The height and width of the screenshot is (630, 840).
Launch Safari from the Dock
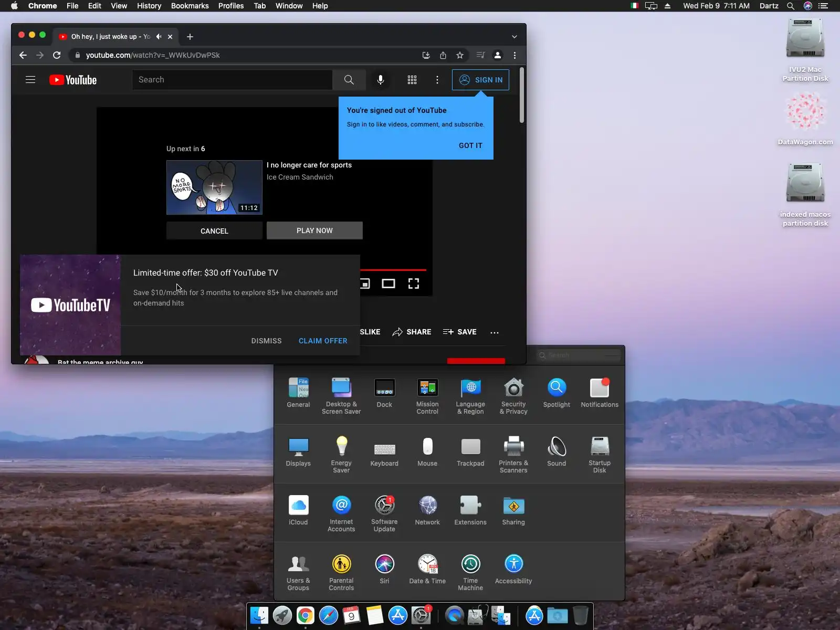coord(329,615)
